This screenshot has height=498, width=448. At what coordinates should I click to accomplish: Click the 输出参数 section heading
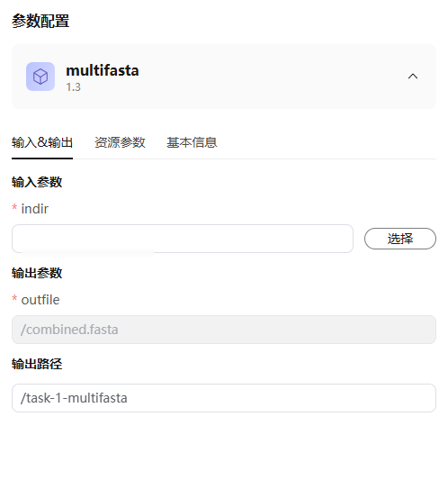click(37, 273)
